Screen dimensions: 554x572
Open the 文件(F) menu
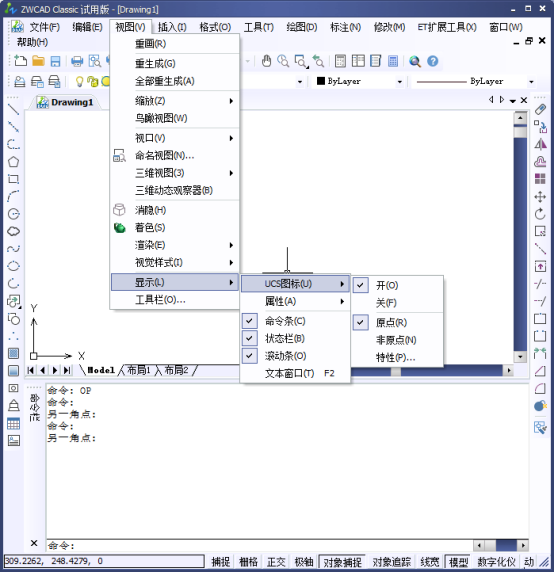coord(44,27)
